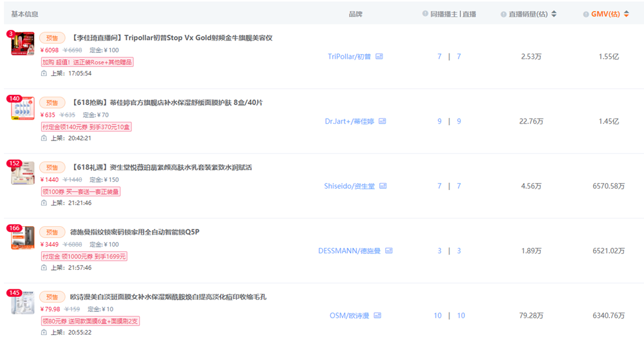Click calendar icon beside 上架: 21:21:46
The width and height of the screenshot is (644, 346).
tap(44, 202)
